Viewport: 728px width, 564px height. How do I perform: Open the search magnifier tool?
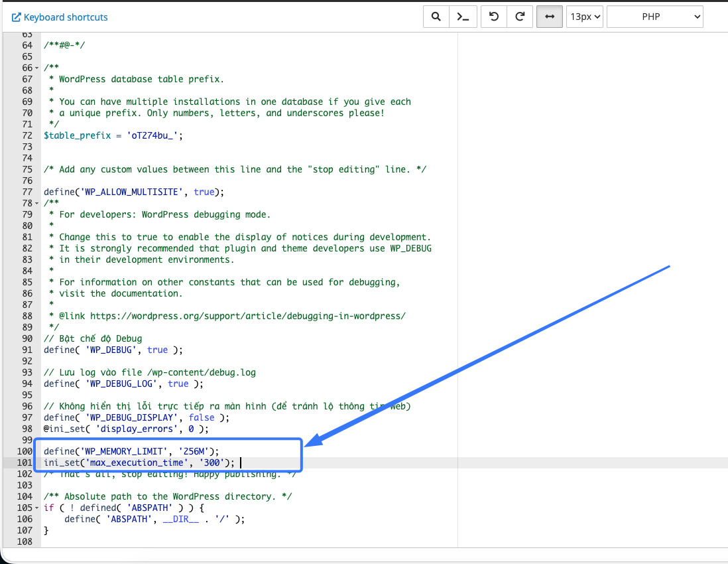pyautogui.click(x=436, y=17)
